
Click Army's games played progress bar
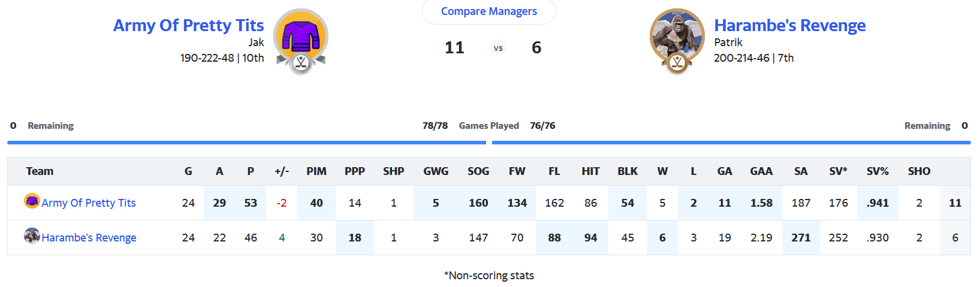click(x=246, y=143)
